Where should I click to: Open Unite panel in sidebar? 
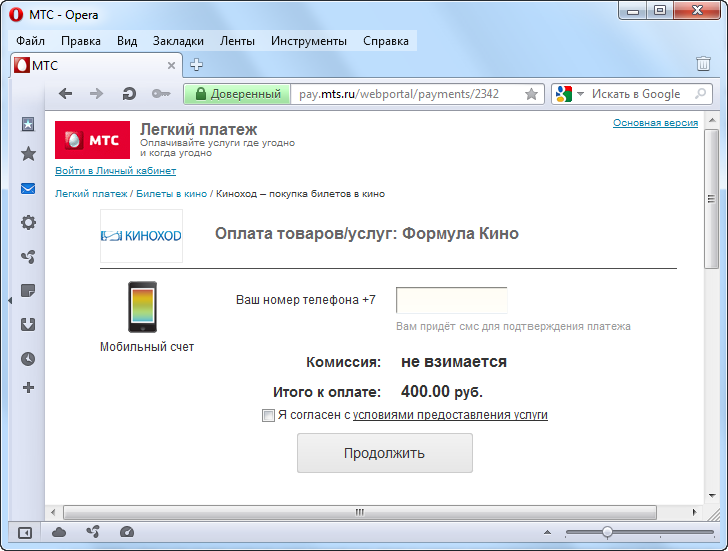28,257
